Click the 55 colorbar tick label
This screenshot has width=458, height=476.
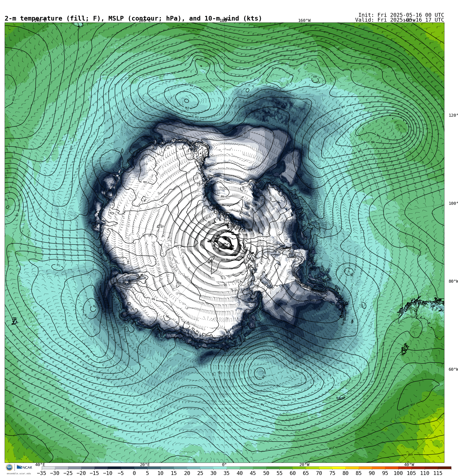pyautogui.click(x=279, y=473)
